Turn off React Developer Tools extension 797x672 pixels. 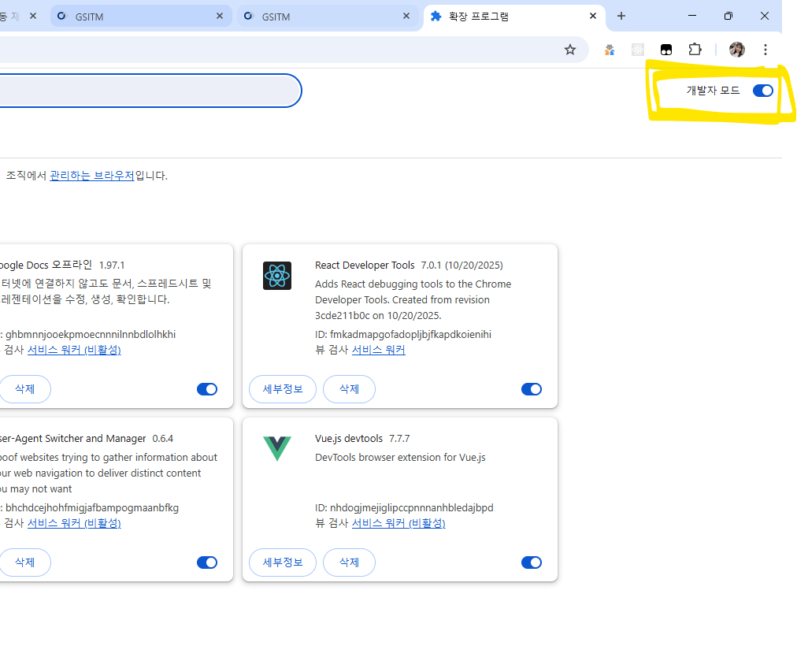point(532,389)
